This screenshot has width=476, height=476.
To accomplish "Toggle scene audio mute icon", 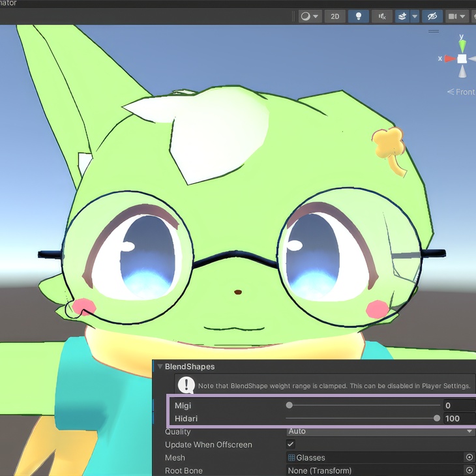I will 382,16.
